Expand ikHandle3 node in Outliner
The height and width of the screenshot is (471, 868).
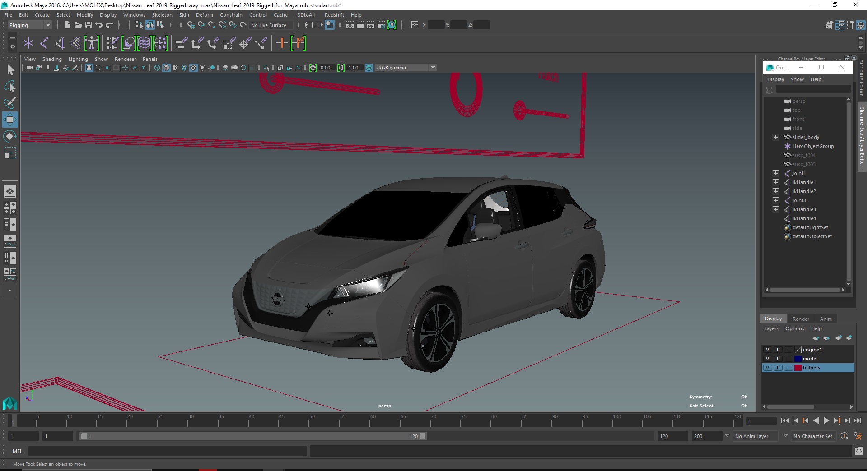[775, 209]
